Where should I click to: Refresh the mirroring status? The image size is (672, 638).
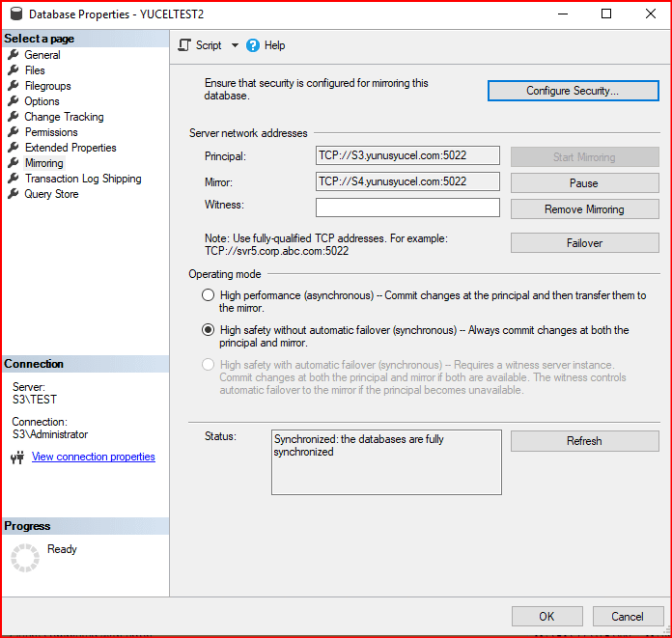click(584, 441)
